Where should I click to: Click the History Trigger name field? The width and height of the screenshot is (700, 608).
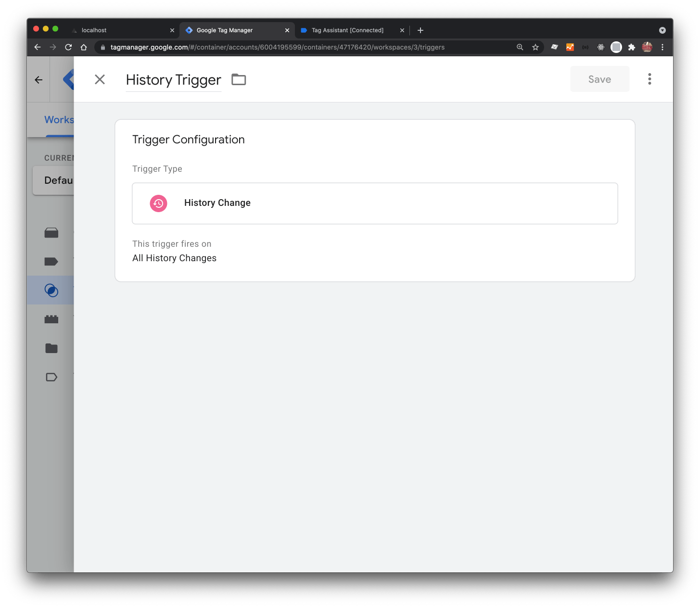click(173, 80)
